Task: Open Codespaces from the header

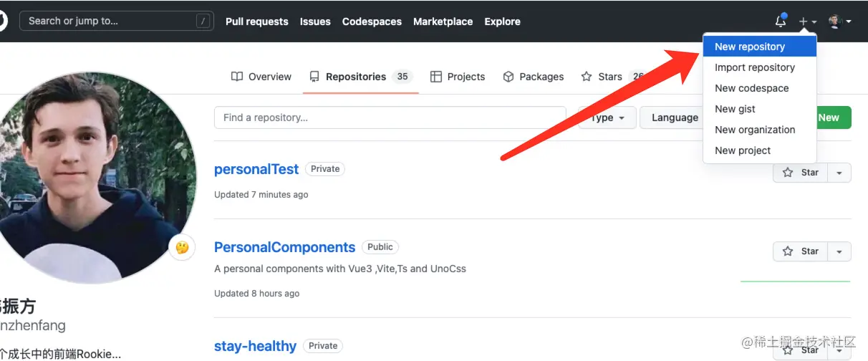Action: pos(372,21)
